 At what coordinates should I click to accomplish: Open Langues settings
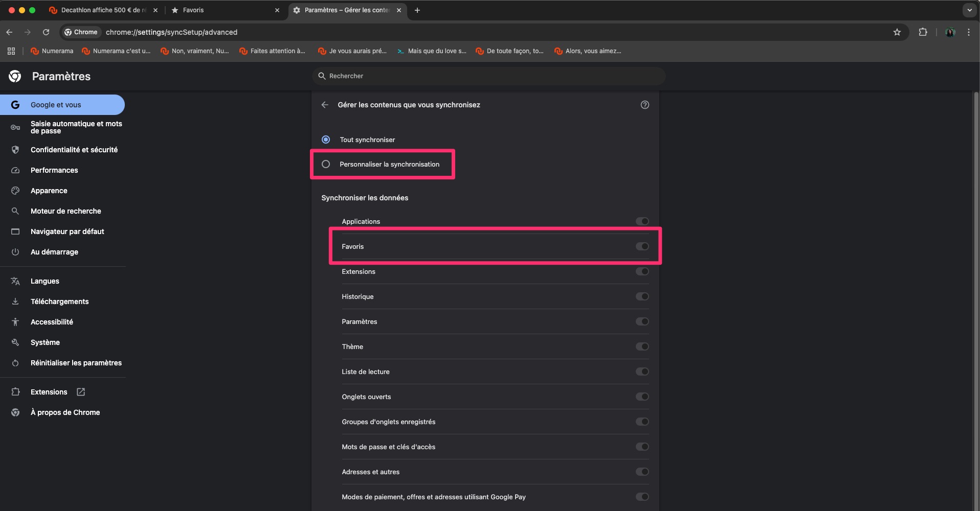[x=62, y=281]
